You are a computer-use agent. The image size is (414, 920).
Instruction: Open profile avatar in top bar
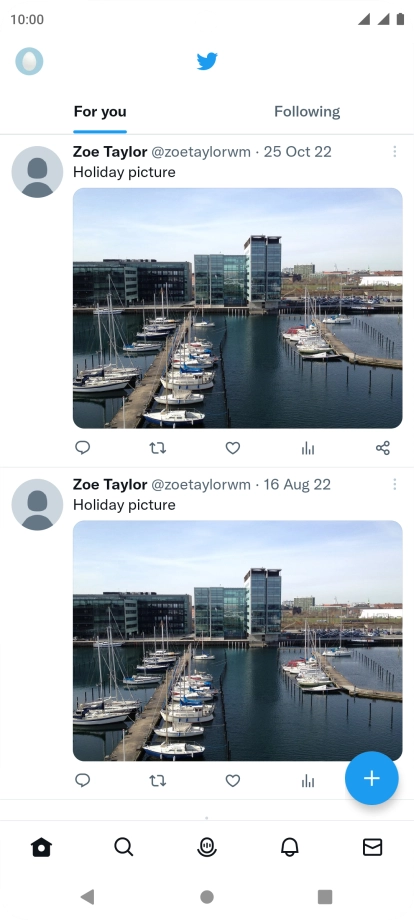pos(29,61)
